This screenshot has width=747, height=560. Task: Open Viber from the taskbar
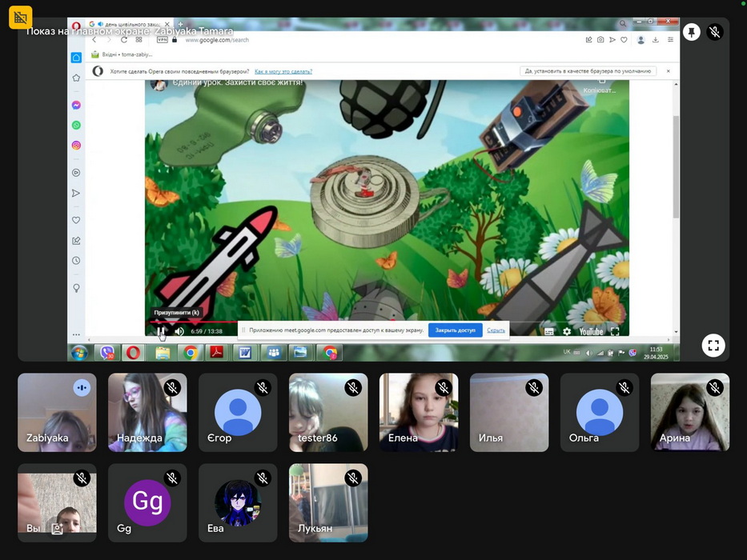tap(106, 352)
